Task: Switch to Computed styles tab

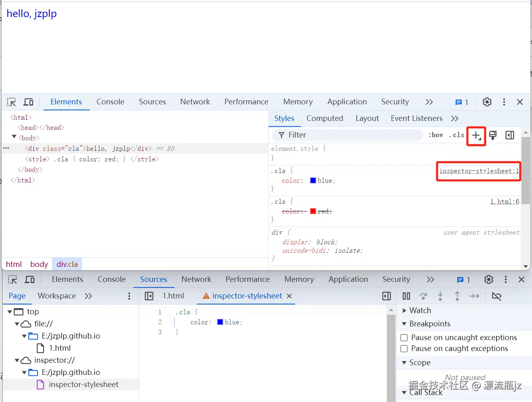Action: coord(325,118)
